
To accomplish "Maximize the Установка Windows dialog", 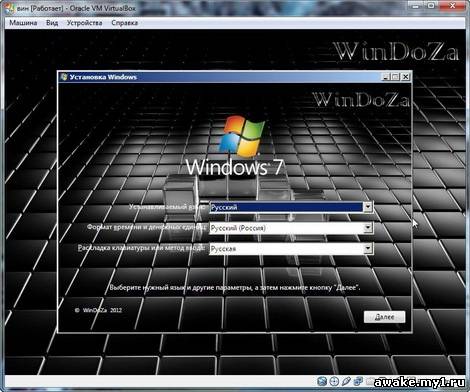I will [x=395, y=77].
